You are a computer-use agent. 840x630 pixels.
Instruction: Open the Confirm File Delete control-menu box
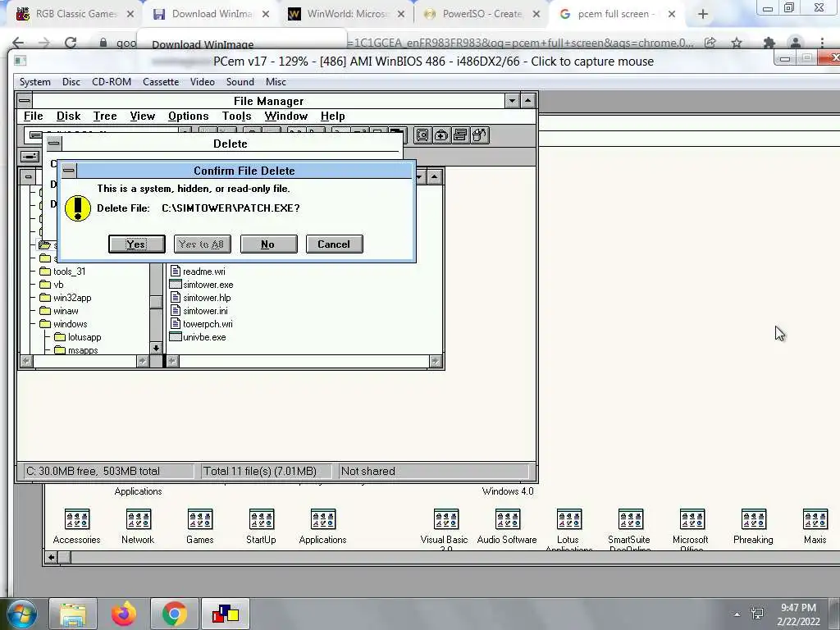(x=69, y=171)
